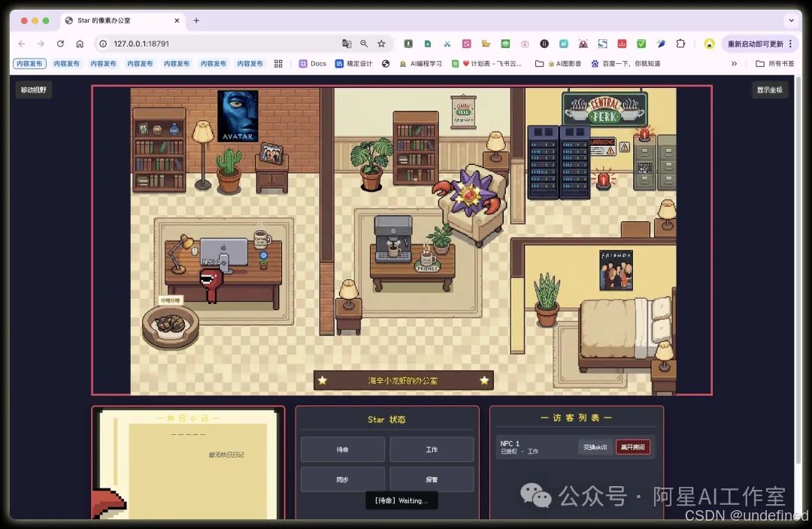This screenshot has height=529, width=812.
Task: Click the red download extension icon
Action: click(x=622, y=44)
